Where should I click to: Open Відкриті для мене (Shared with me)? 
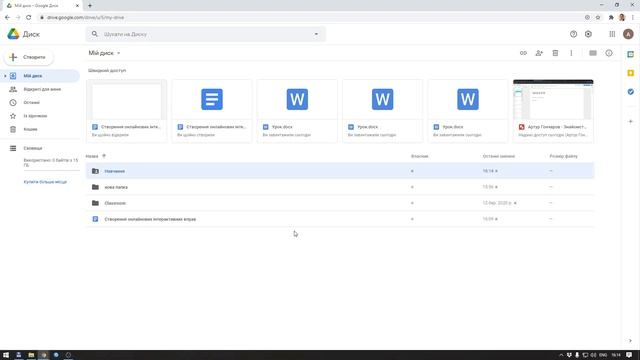pos(42,89)
